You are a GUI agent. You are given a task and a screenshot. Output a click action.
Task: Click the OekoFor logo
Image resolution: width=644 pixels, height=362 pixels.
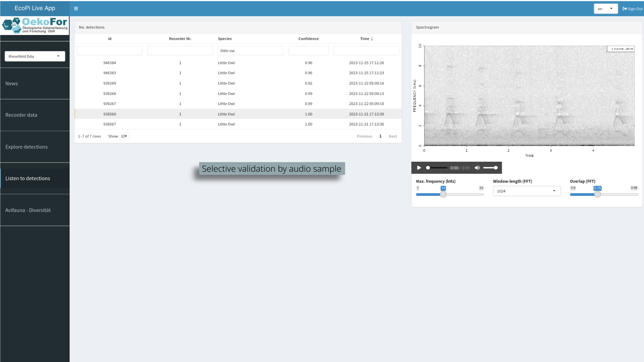(35, 25)
